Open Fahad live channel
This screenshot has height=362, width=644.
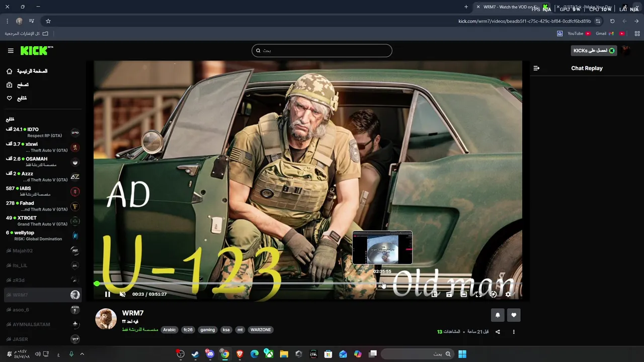point(42,206)
